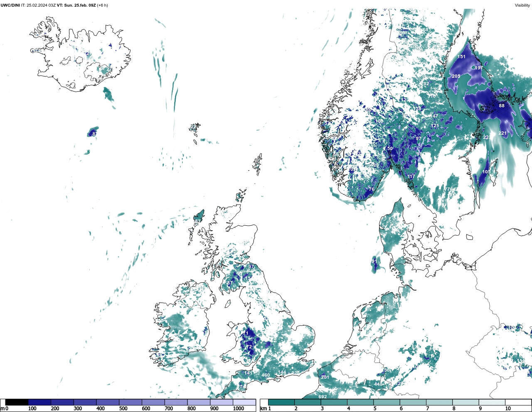Click the 7–8 km legend swatch
The image size is (532, 412).
click(x=439, y=402)
